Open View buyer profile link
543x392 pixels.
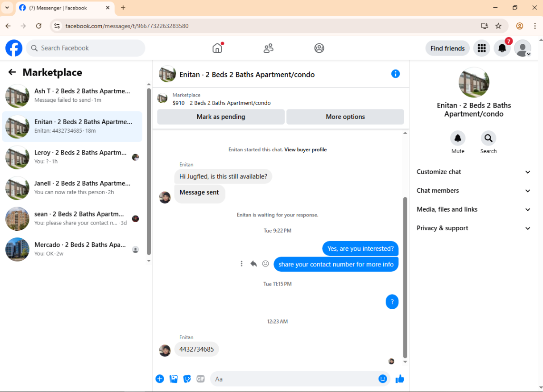pos(305,150)
